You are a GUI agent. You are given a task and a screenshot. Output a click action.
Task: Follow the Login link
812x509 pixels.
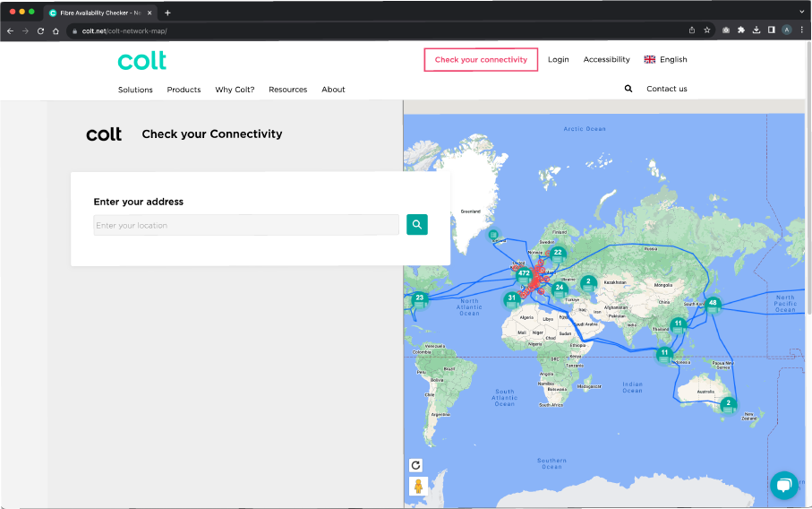[x=558, y=60]
